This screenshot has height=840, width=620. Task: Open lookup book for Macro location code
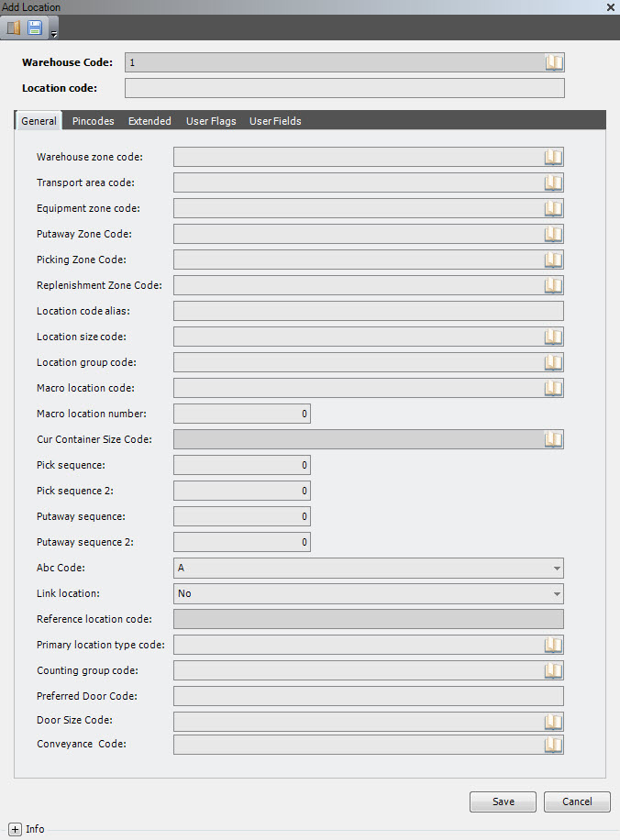pyautogui.click(x=554, y=389)
